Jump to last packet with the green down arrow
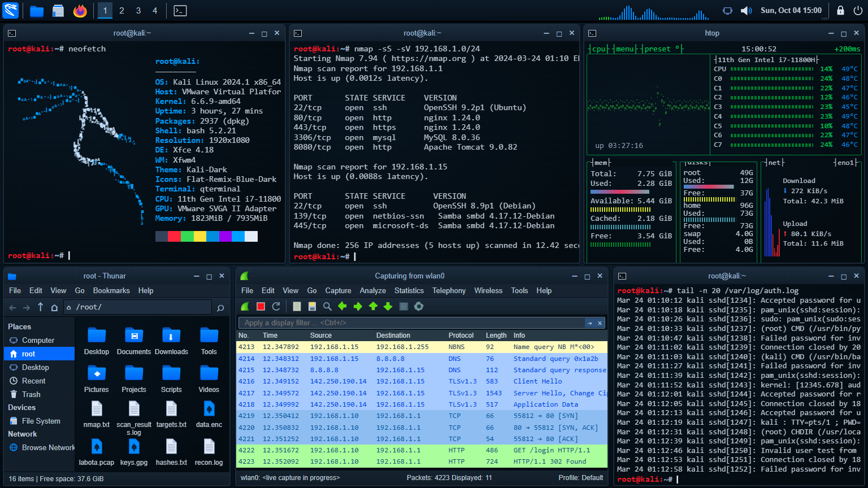This screenshot has height=488, width=868. [x=388, y=306]
